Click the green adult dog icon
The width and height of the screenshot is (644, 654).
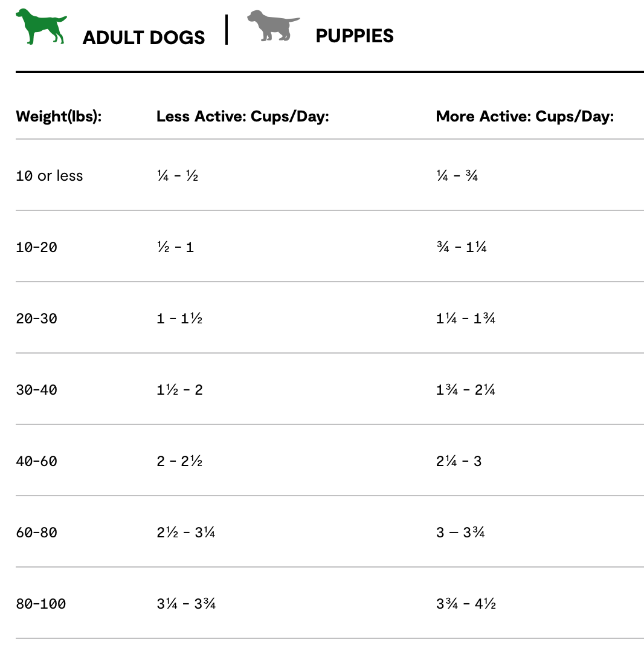point(40,27)
